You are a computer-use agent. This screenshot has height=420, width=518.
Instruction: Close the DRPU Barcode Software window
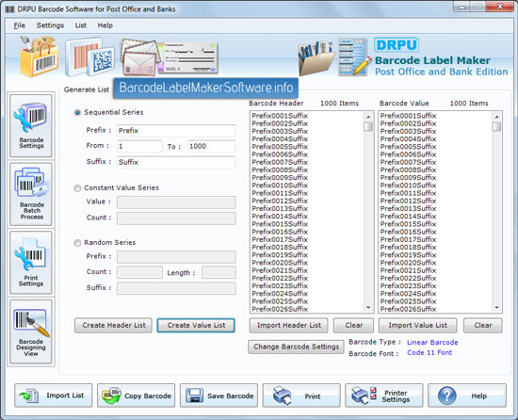[500, 7]
